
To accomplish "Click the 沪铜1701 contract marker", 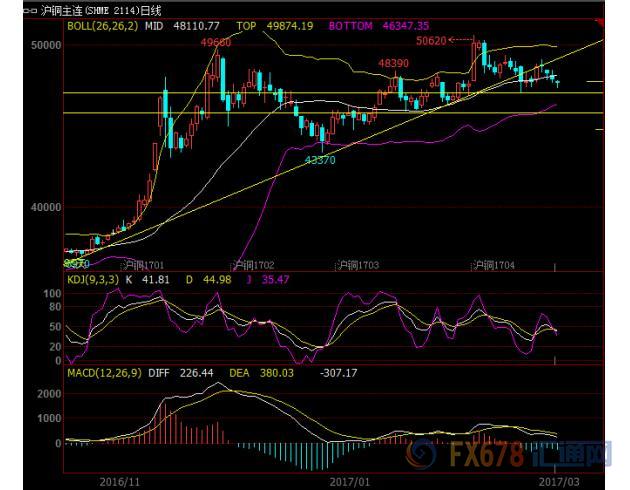I will [143, 265].
